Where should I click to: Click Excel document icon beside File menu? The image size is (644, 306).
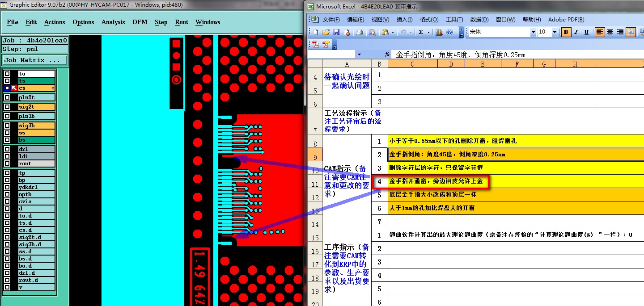[314, 20]
